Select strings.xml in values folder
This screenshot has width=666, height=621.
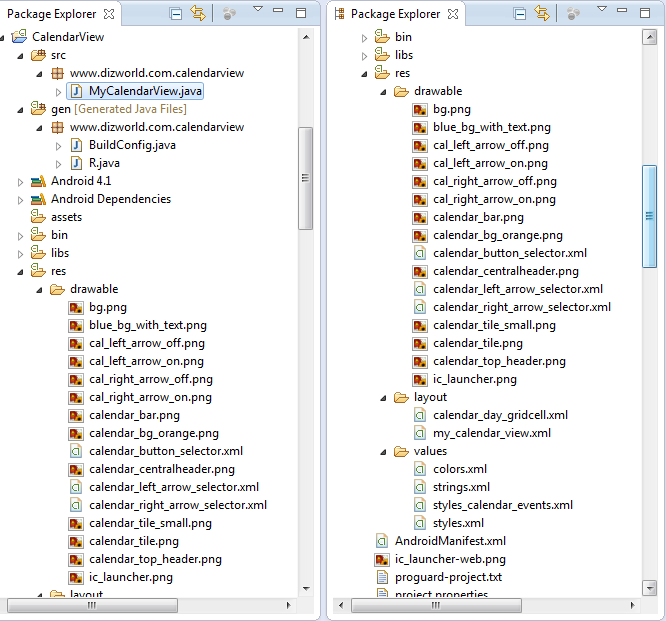click(461, 487)
